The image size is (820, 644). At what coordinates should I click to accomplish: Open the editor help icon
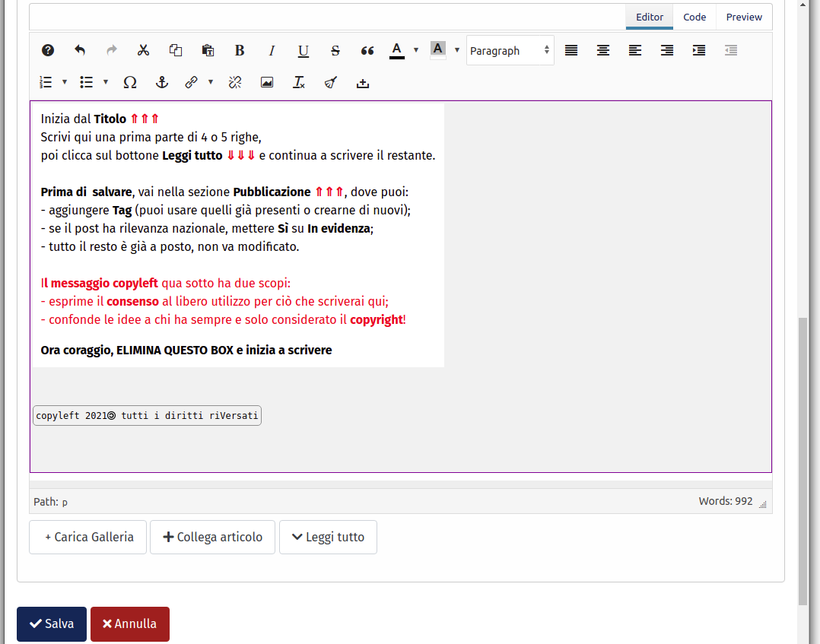tap(48, 51)
